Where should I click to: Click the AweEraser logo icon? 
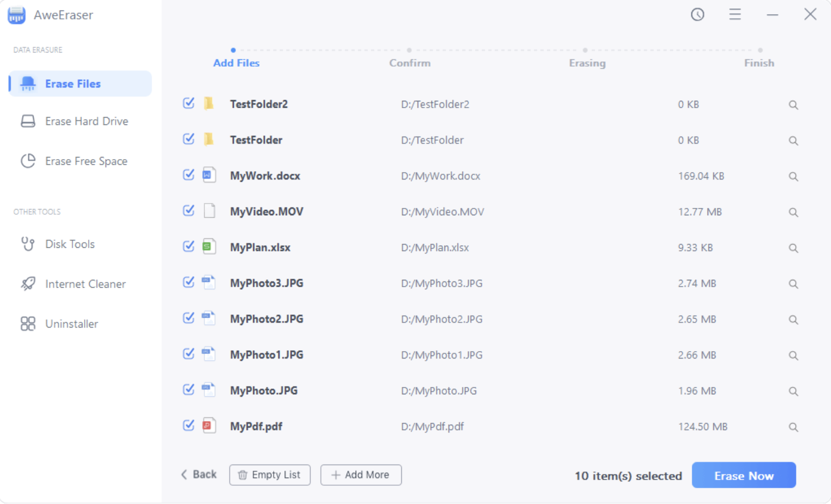16,15
